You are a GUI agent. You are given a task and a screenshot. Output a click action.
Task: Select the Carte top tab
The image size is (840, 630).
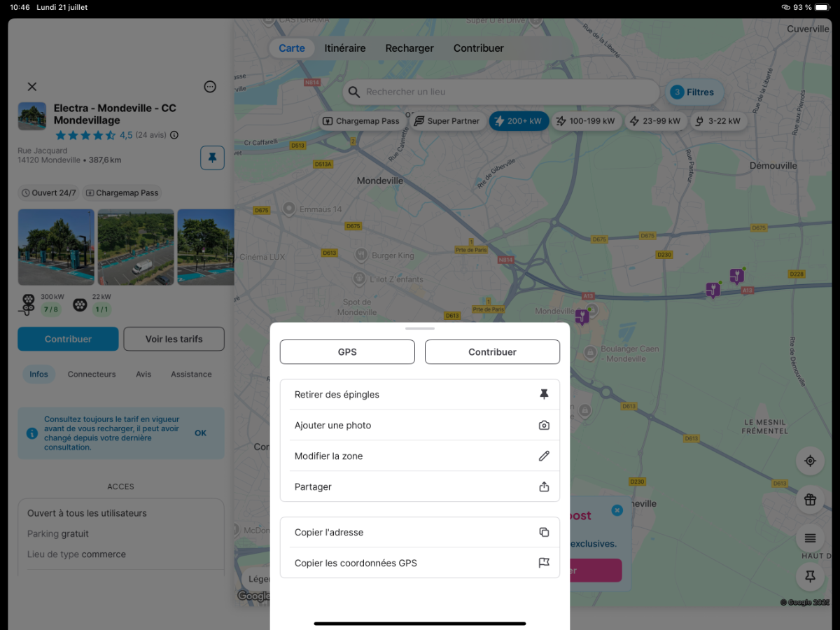292,48
